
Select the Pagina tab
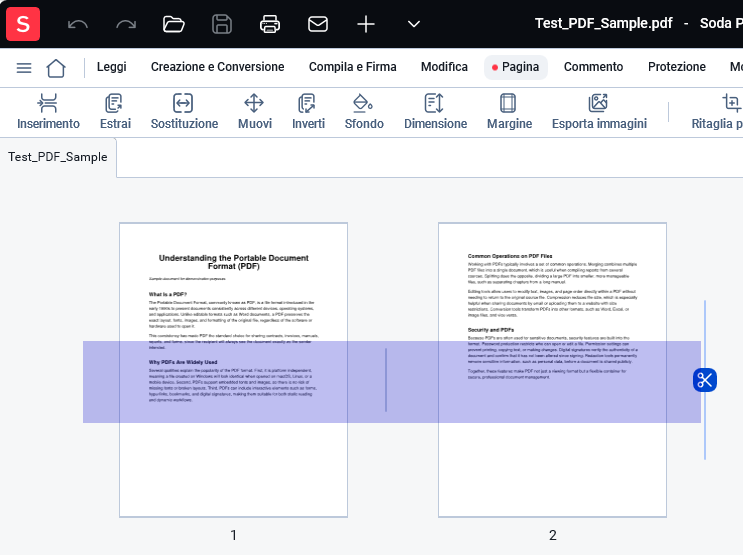click(x=516, y=67)
